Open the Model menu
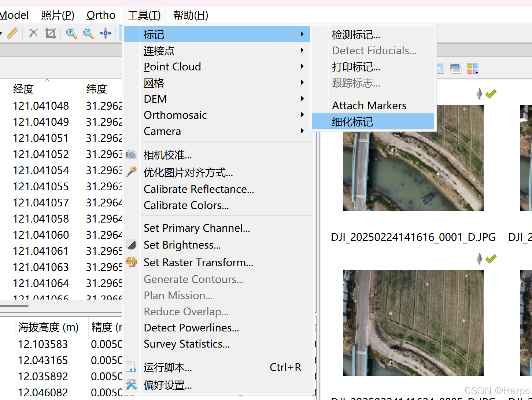The height and width of the screenshot is (400, 532). pos(14,15)
